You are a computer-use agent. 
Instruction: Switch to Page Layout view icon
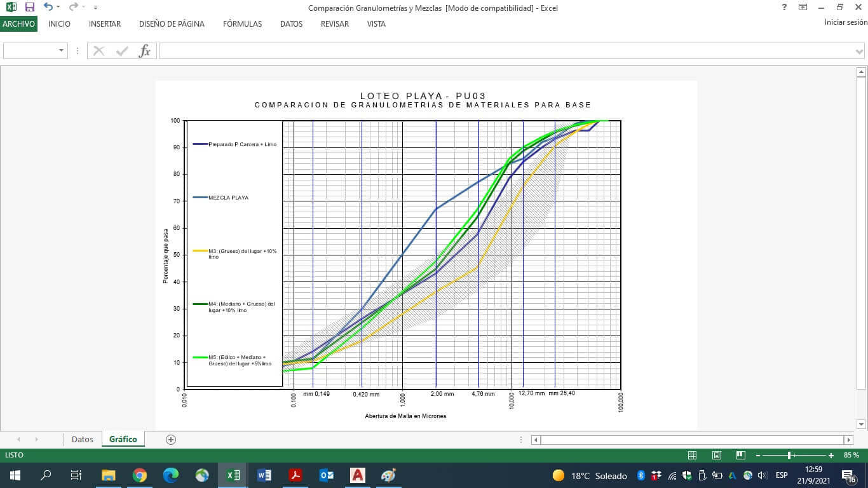(x=716, y=456)
